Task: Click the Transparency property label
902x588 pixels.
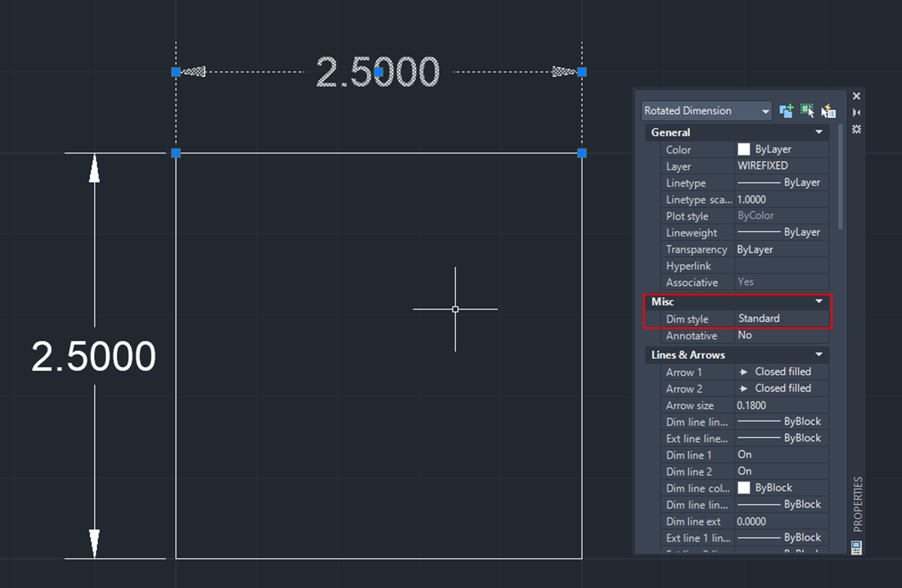Action: pyautogui.click(x=696, y=250)
